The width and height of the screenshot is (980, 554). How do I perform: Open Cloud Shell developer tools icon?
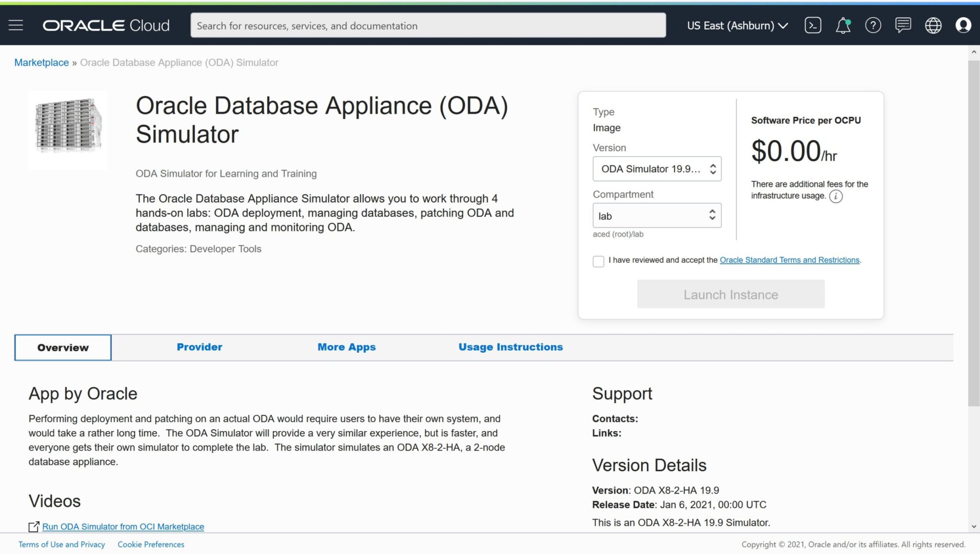tap(813, 25)
